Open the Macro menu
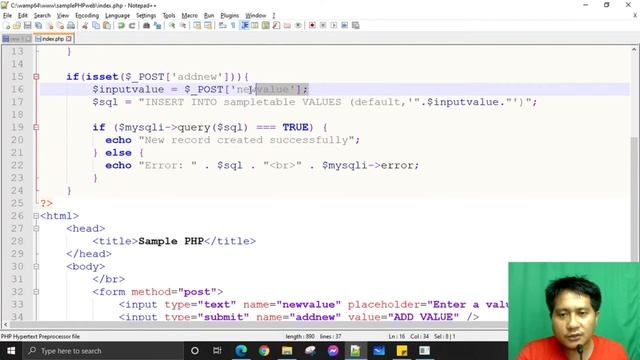The width and height of the screenshot is (640, 360). 189,16
